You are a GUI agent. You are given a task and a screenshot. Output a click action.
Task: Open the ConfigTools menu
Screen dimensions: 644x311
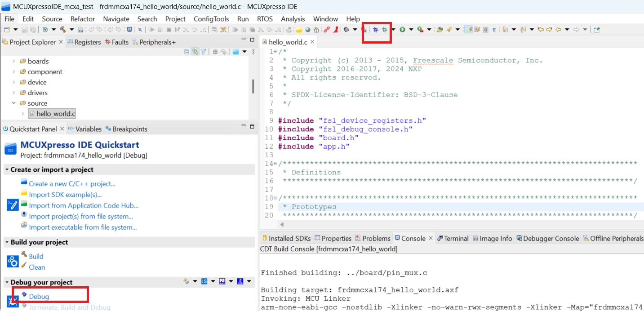(x=211, y=19)
